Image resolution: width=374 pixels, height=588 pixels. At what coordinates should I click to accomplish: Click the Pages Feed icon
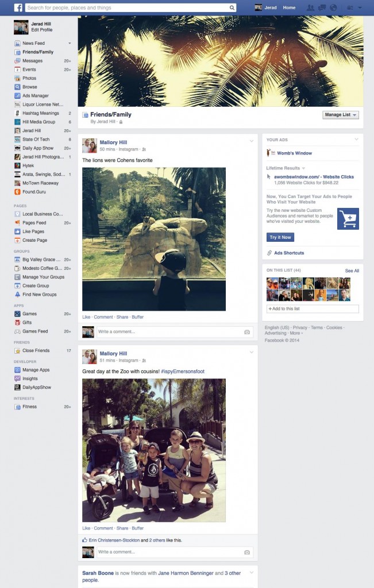pos(17,223)
